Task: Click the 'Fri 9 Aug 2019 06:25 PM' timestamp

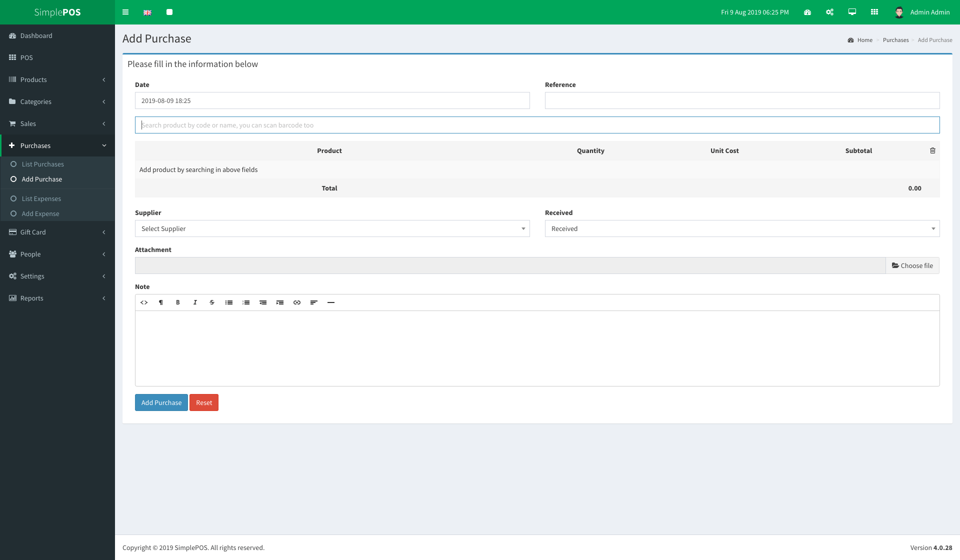Action: [755, 12]
